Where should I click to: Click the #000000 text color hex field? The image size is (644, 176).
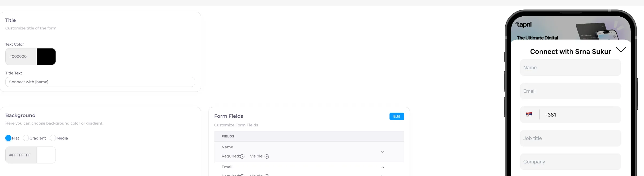click(x=21, y=57)
